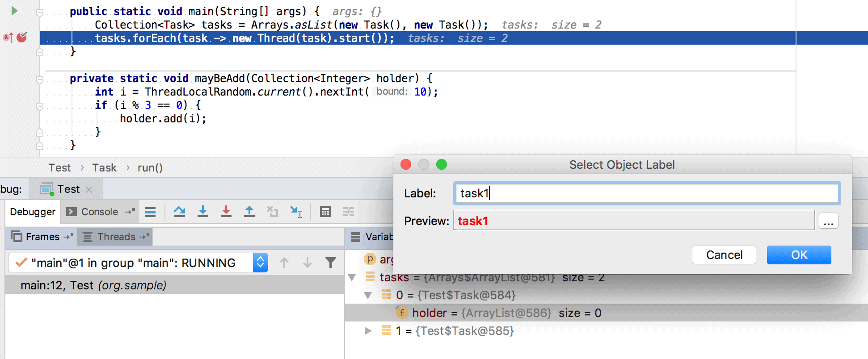Click the Force Step Into red arrow
The image size is (868, 359).
click(226, 212)
